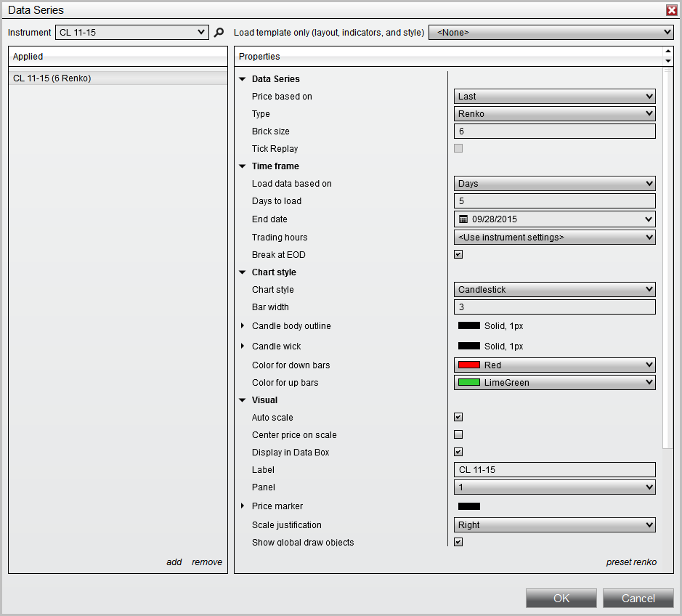Open the Load template only dropdown
The image size is (682, 616).
coord(551,32)
